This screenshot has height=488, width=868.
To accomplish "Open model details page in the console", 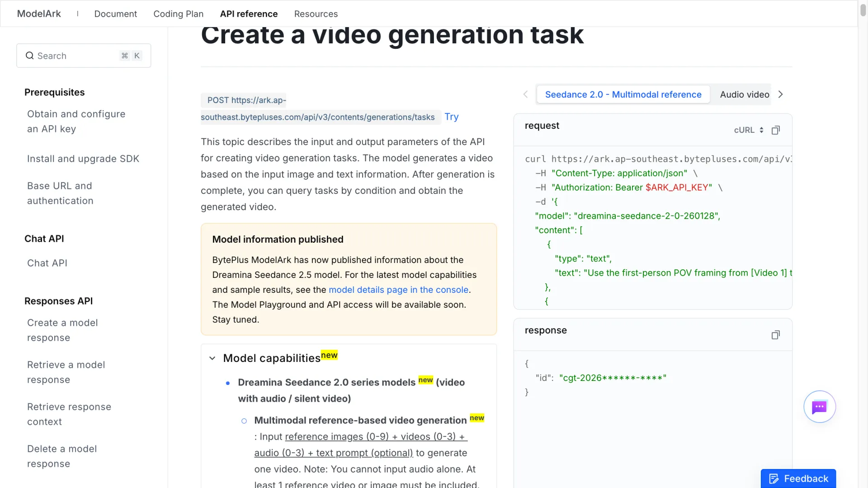I will click(398, 290).
